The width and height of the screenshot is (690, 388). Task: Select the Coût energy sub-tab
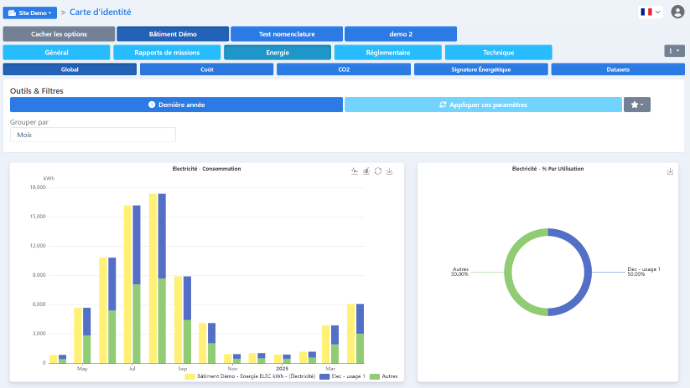click(207, 70)
